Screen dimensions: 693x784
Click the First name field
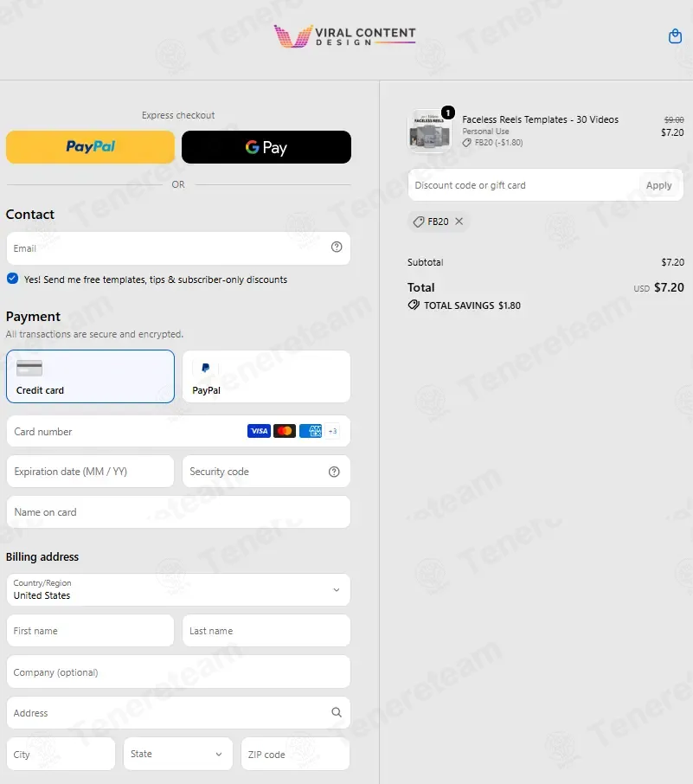(x=91, y=631)
